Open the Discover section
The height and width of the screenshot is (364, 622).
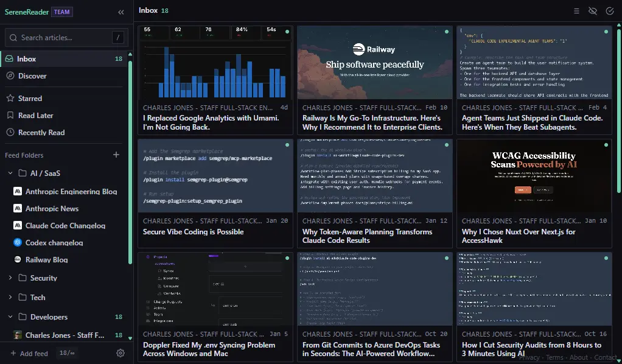point(63,76)
